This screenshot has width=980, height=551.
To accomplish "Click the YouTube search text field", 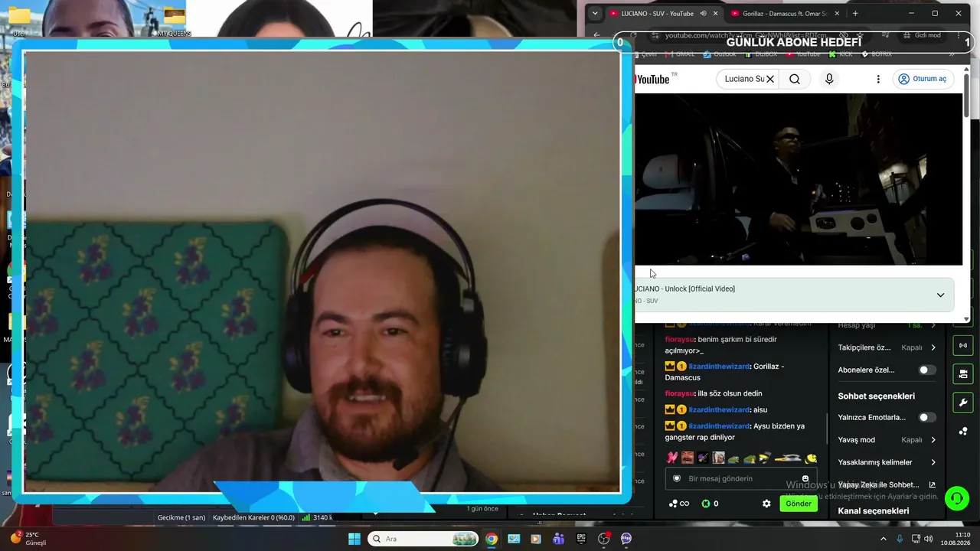I will [743, 79].
